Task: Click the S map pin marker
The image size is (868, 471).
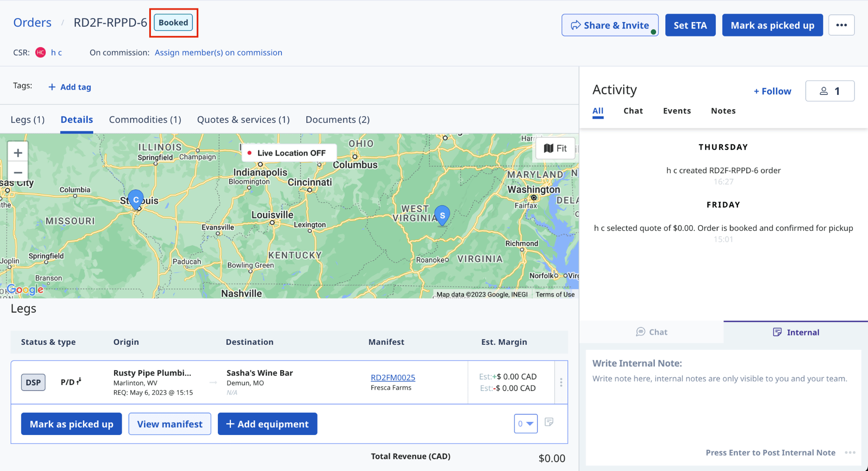Action: coord(442,215)
